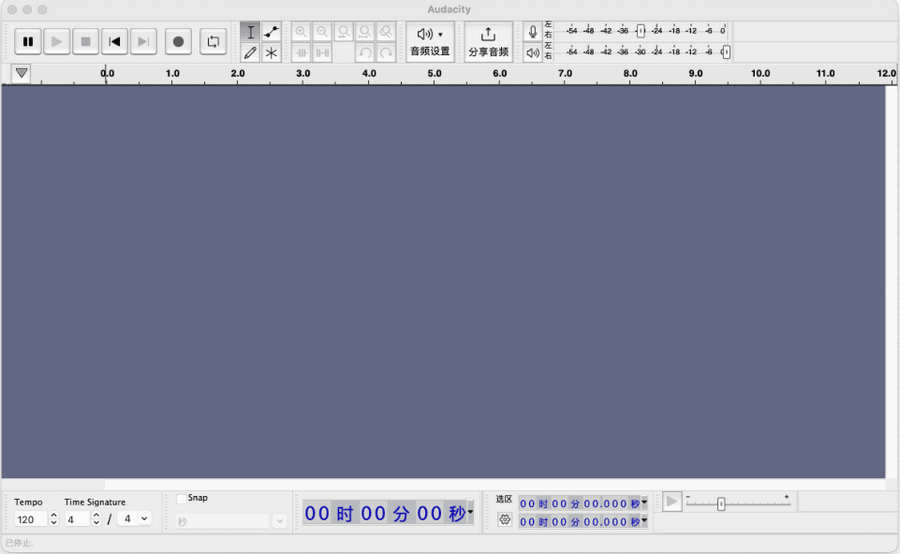Click the Zoom Out magnifier
The width and height of the screenshot is (900, 554).
[x=322, y=32]
